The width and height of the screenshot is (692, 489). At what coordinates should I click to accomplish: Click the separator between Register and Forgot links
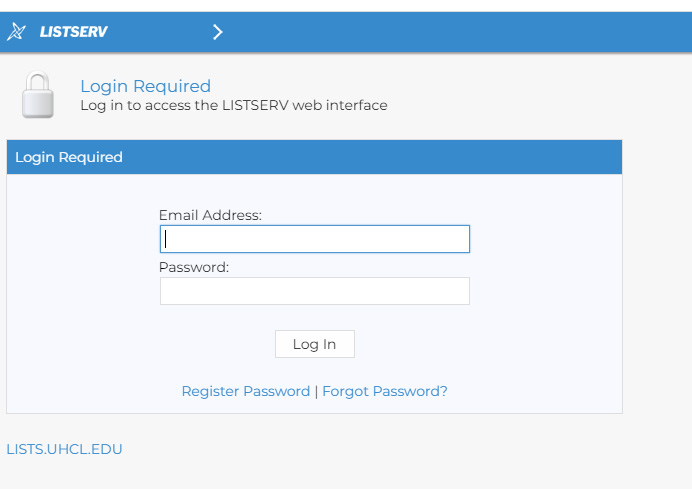316,391
